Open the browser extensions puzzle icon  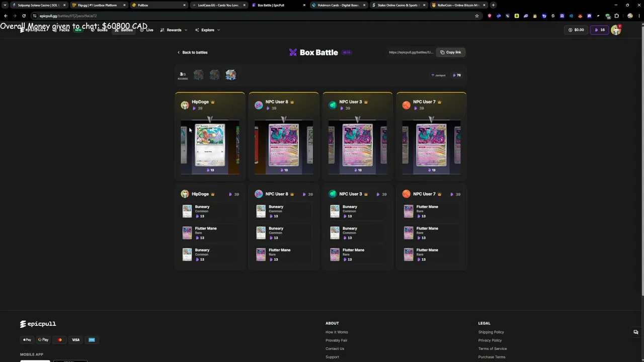click(617, 16)
